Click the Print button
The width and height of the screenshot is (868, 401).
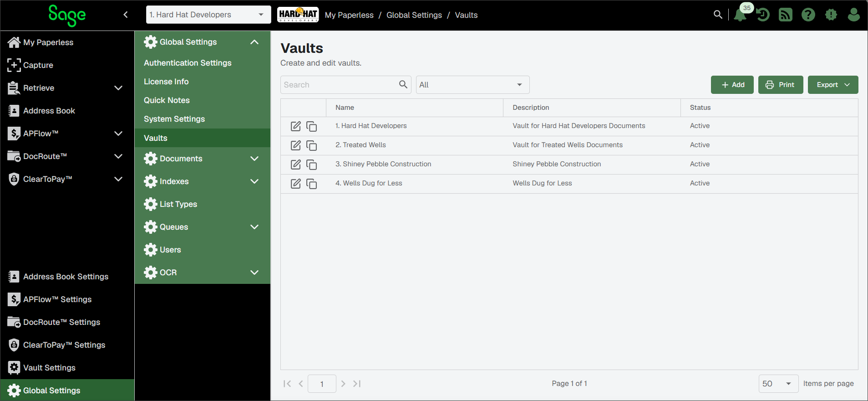tap(781, 85)
